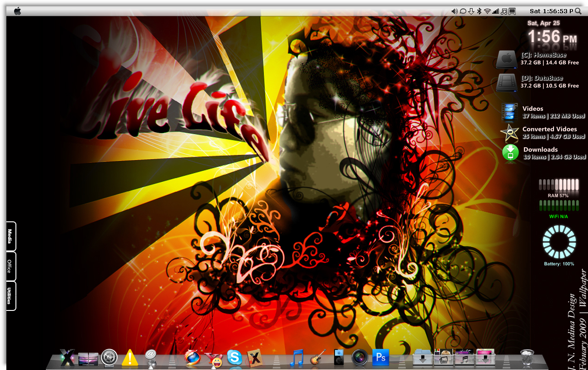Viewport: 588px width, 370px height.
Task: Launch Firefox browser from the dock
Action: [x=192, y=358]
